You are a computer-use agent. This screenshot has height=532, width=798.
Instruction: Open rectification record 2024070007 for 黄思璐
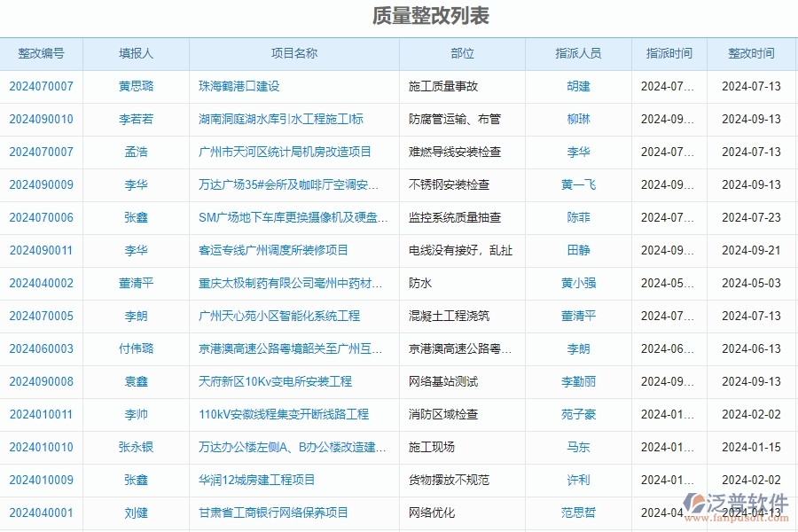tap(41, 86)
